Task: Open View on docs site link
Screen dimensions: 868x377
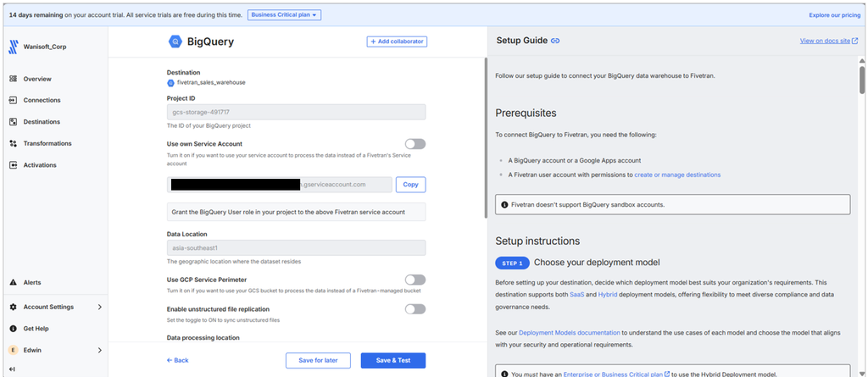Action: (x=825, y=41)
